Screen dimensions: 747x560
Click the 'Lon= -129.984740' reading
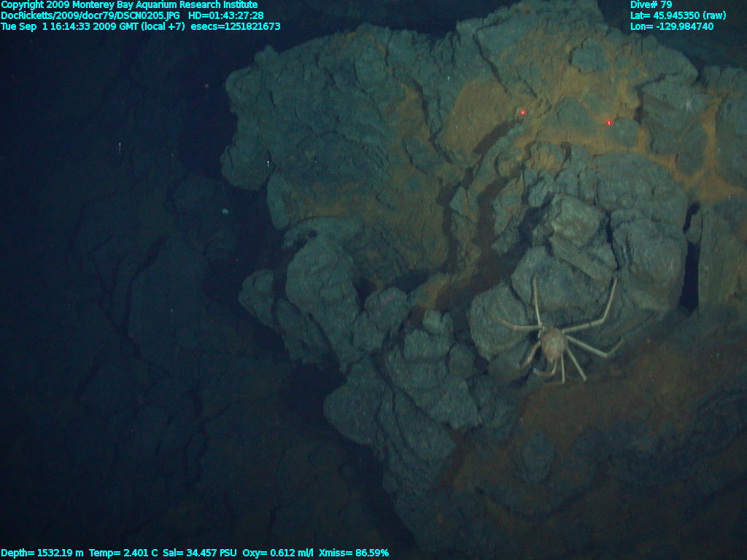click(672, 27)
